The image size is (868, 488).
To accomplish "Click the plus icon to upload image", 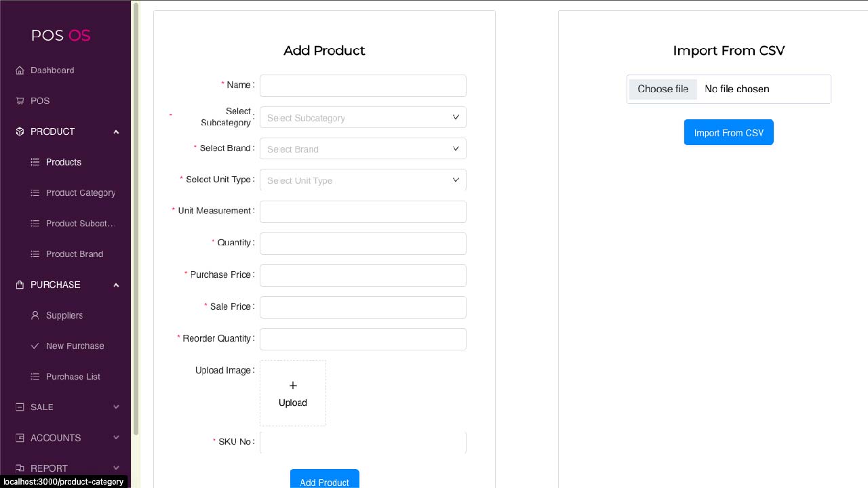I will (293, 386).
